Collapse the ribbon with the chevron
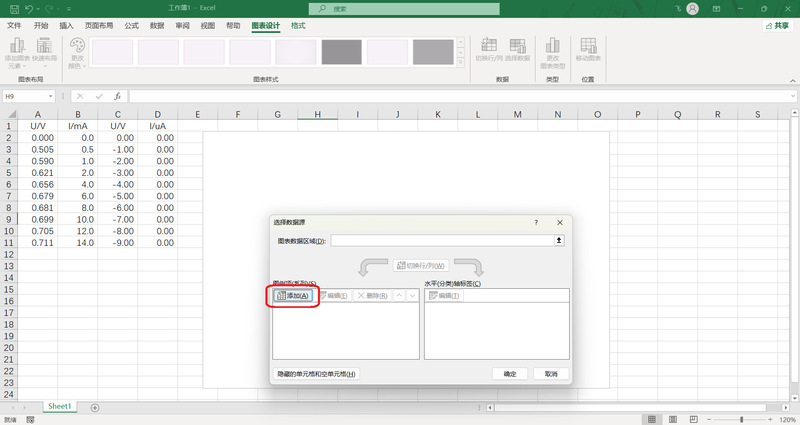 792,80
